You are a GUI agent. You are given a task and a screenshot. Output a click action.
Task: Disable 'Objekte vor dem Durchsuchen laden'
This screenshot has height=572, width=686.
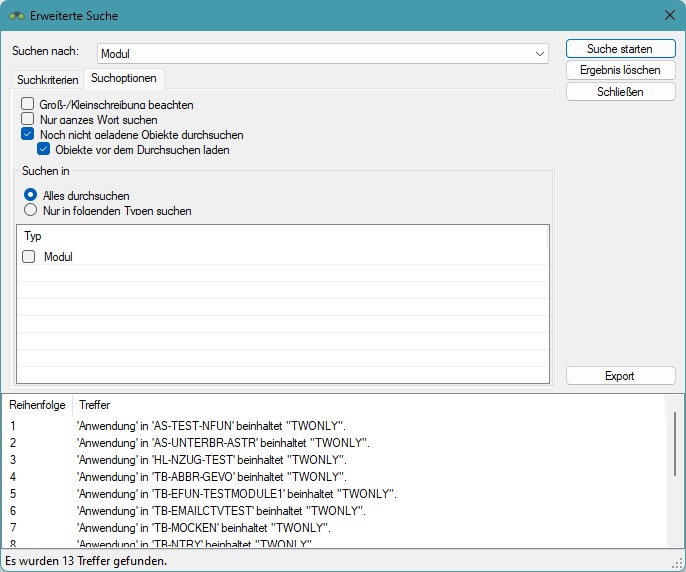[44, 150]
